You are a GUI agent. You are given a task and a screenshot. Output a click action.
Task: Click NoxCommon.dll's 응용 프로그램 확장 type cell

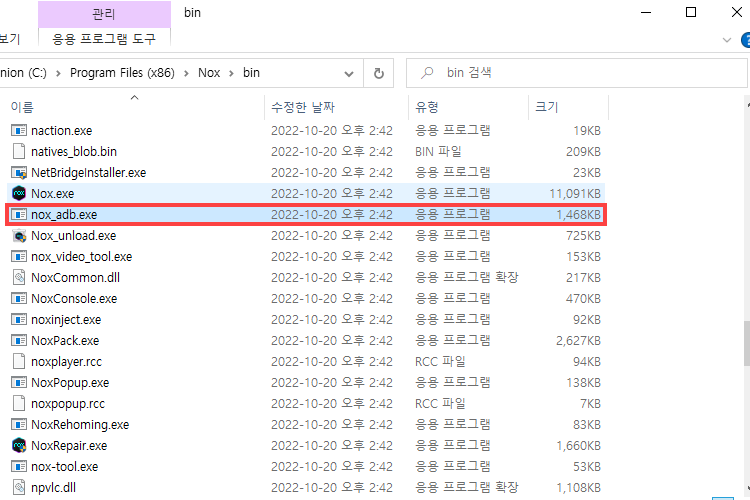point(467,278)
